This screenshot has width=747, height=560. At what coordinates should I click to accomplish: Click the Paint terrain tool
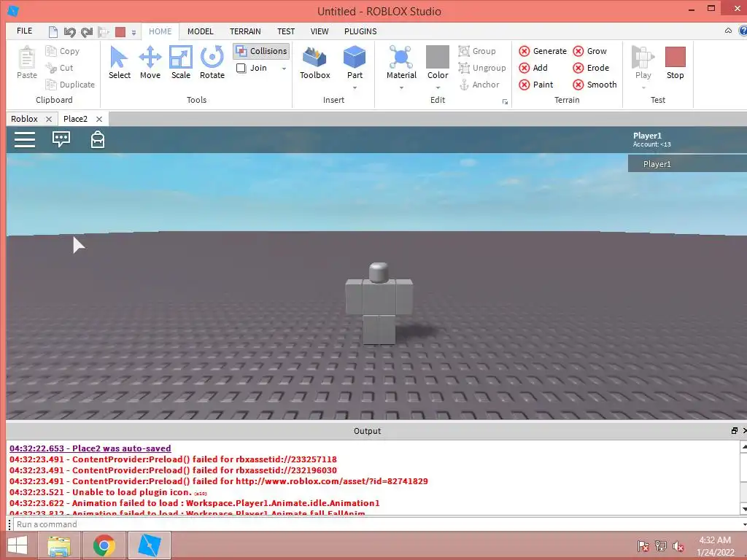click(536, 85)
